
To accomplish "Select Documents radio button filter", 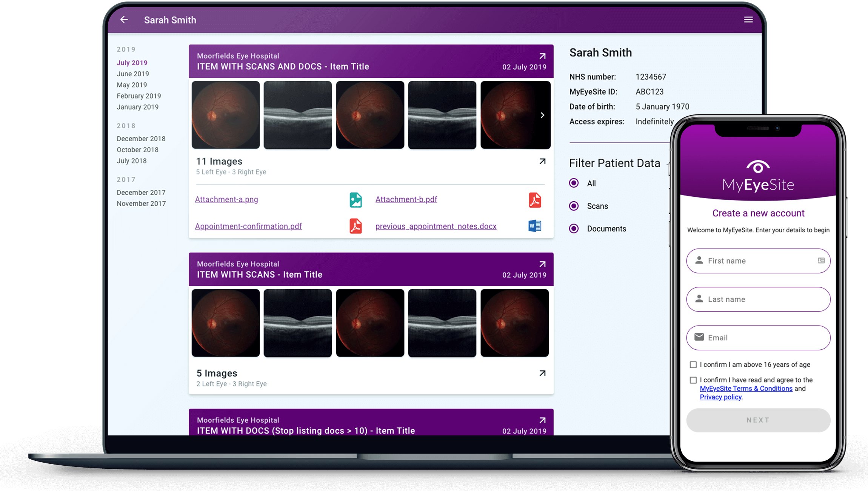I will pyautogui.click(x=573, y=228).
